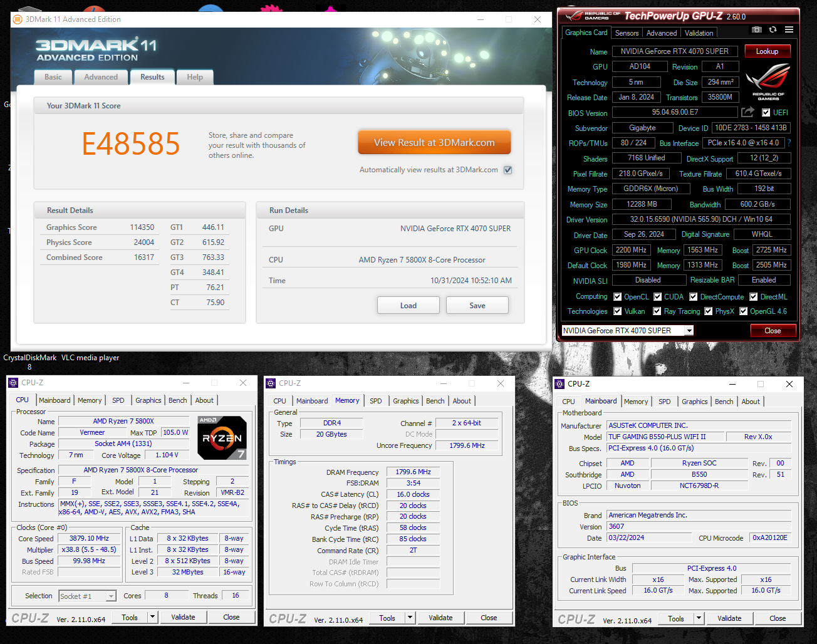817x644 pixels.
Task: Toggle the PhysX checkbox
Action: (x=709, y=311)
